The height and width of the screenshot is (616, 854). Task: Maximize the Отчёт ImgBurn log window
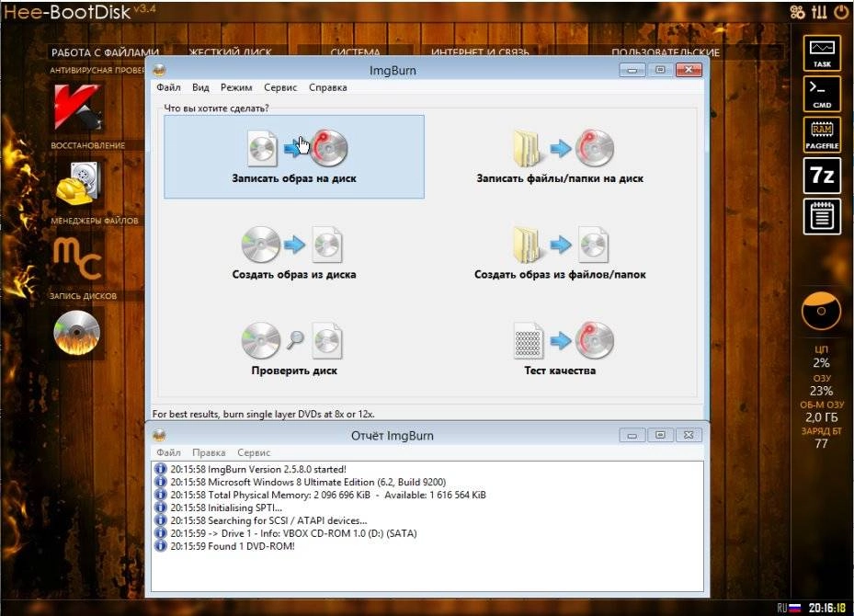pyautogui.click(x=660, y=435)
